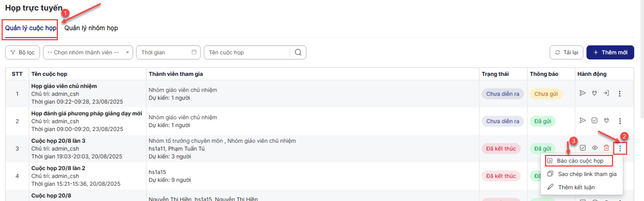Click the plug icon in row 2 actions
The image size is (644, 201).
click(607, 121)
